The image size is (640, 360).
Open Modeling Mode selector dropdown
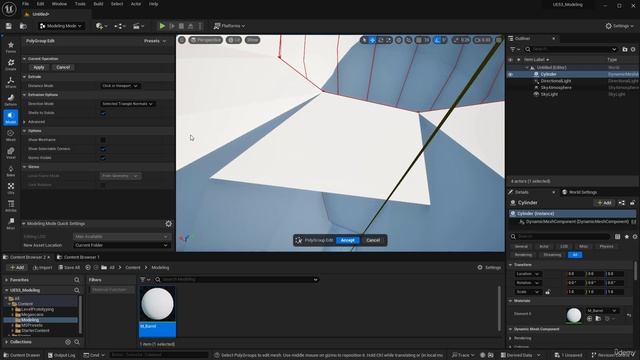pyautogui.click(x=61, y=26)
